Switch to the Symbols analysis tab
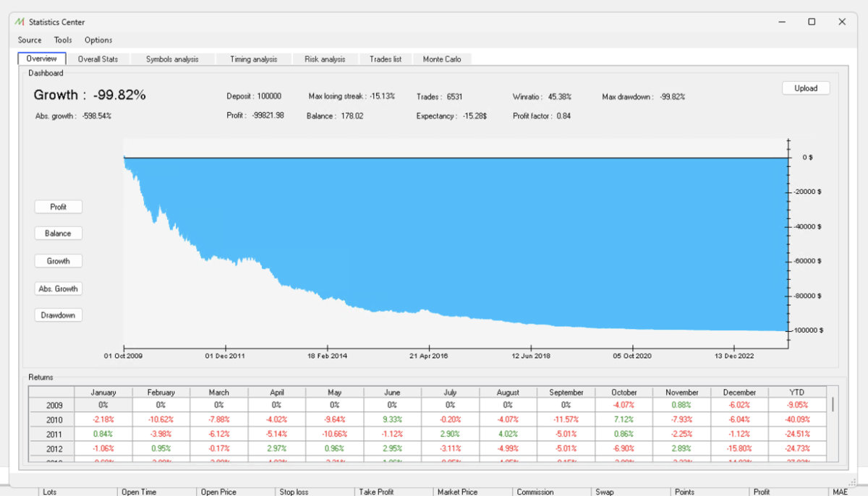 coord(171,59)
